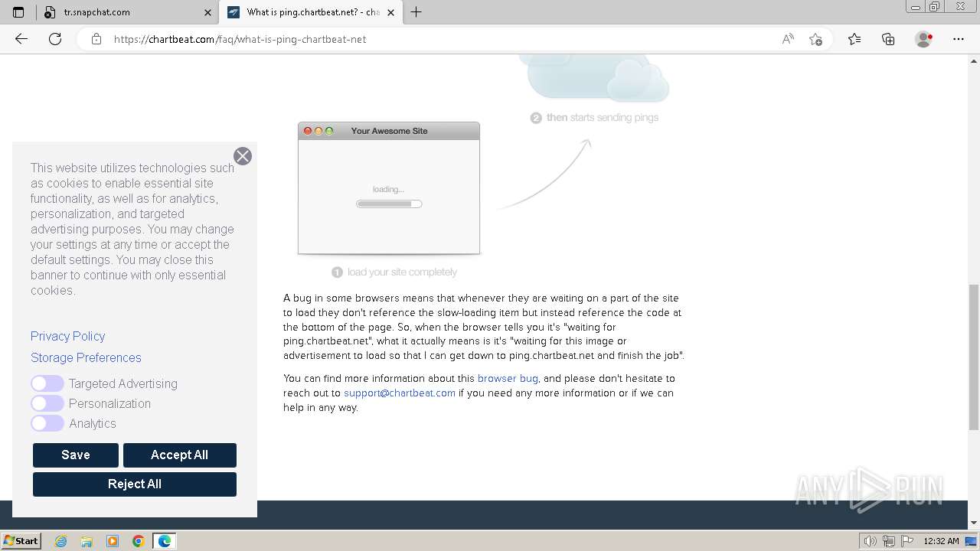Click Accept All cookies button

pos(180,455)
